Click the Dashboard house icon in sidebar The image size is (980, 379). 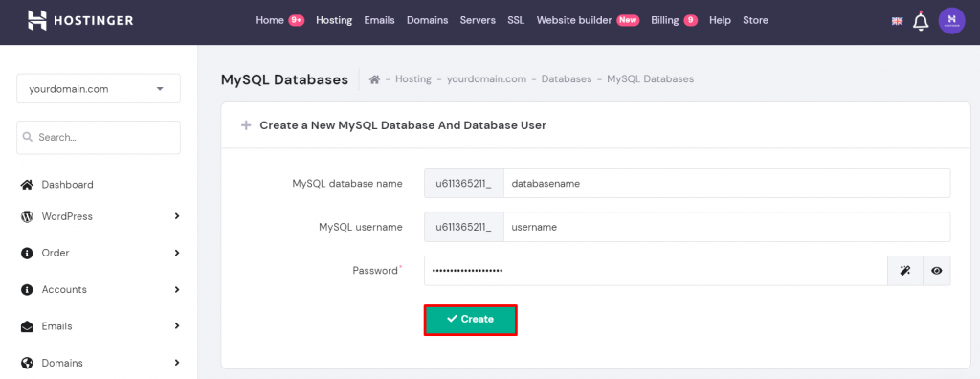pyautogui.click(x=26, y=185)
